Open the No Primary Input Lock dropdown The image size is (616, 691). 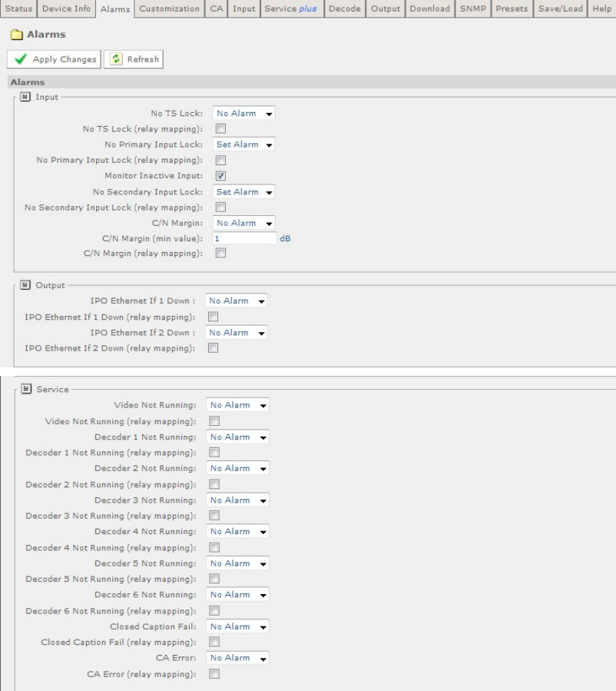click(243, 145)
